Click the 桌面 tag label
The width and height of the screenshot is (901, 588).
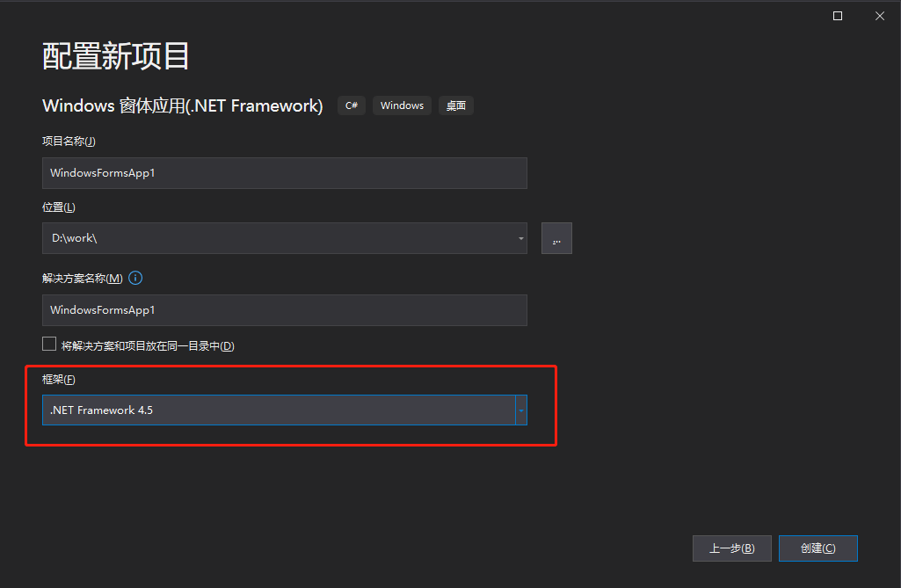(456, 105)
